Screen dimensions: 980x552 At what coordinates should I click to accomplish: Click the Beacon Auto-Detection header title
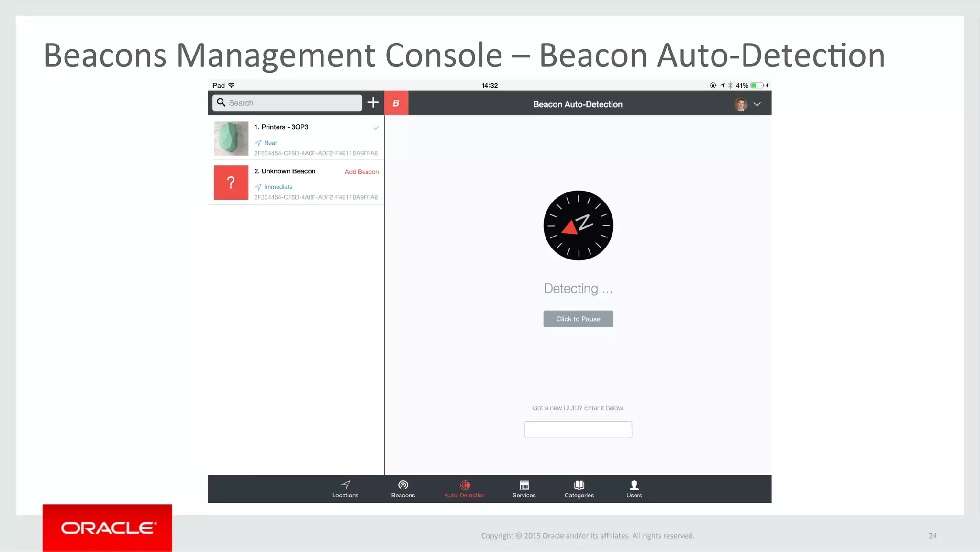(x=578, y=104)
